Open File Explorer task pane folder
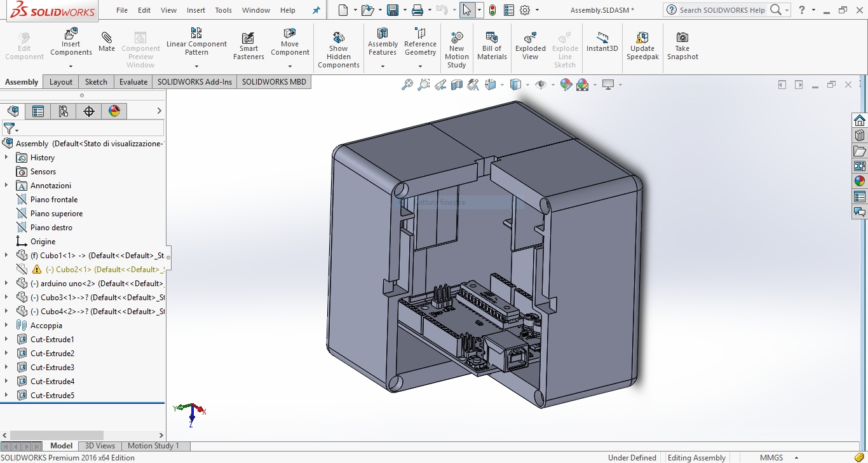Screen dimensions: 868x463 860,151
